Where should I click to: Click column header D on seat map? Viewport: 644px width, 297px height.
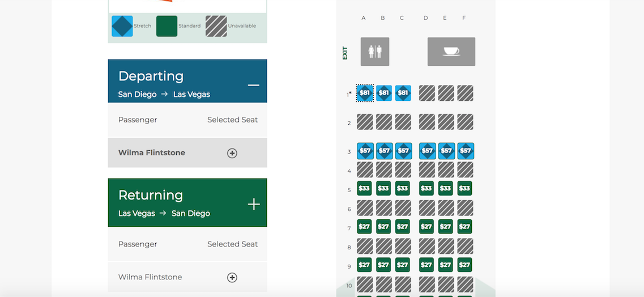pos(425,18)
